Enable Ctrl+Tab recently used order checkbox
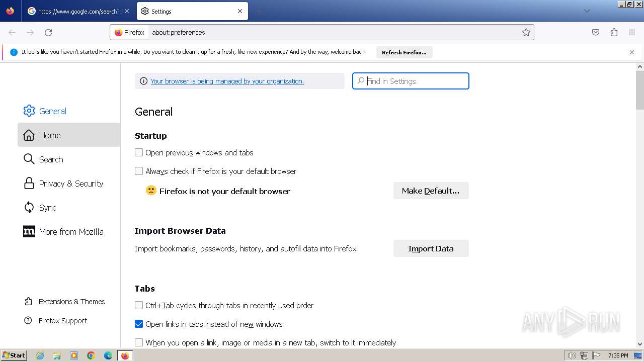Screen dimensions: 644x362 pyautogui.click(x=139, y=305)
